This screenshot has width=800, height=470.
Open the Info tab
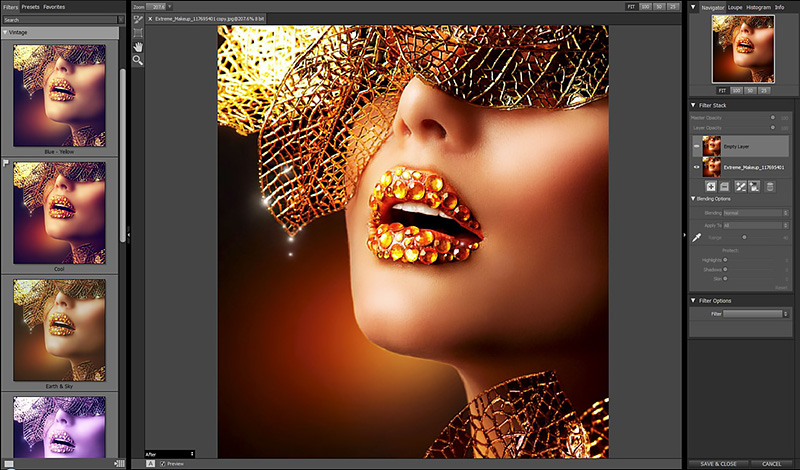[780, 7]
